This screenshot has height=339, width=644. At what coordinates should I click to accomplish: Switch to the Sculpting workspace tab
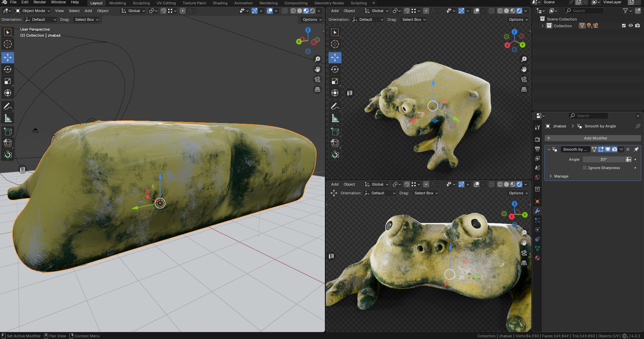[141, 3]
